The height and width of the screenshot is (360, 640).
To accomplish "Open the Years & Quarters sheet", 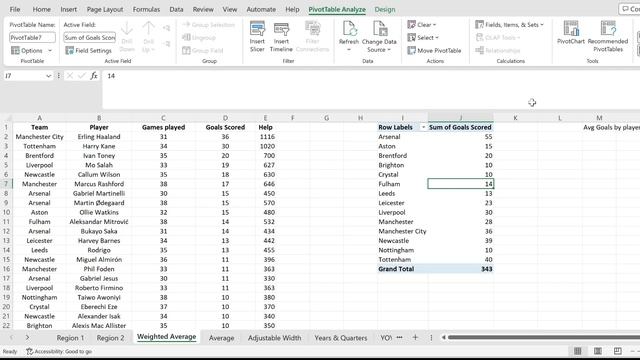I will (341, 338).
